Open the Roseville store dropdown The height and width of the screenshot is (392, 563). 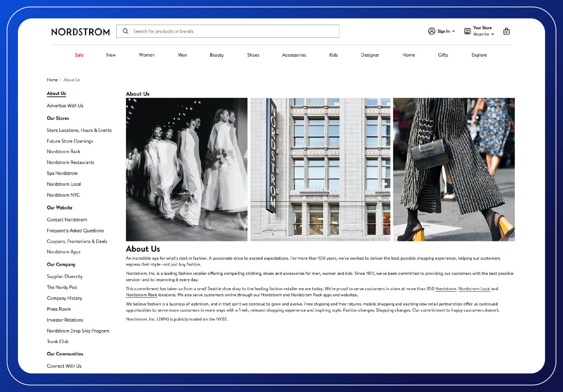point(492,34)
